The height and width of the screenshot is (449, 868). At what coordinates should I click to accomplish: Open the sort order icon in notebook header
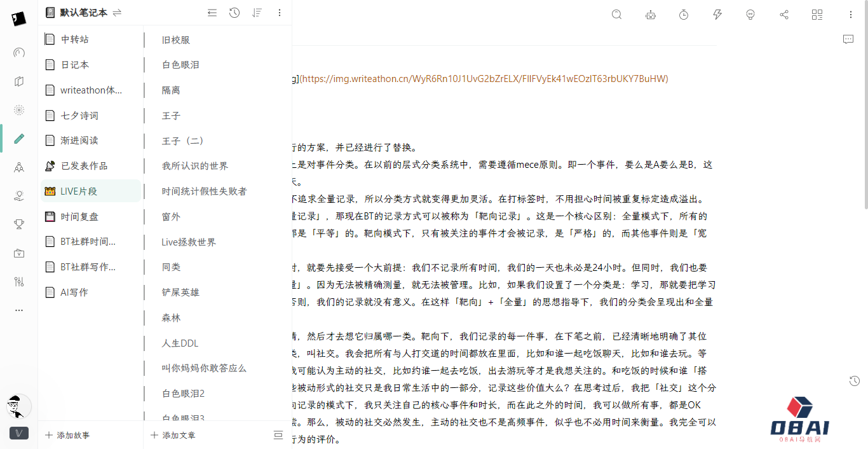coord(257,13)
